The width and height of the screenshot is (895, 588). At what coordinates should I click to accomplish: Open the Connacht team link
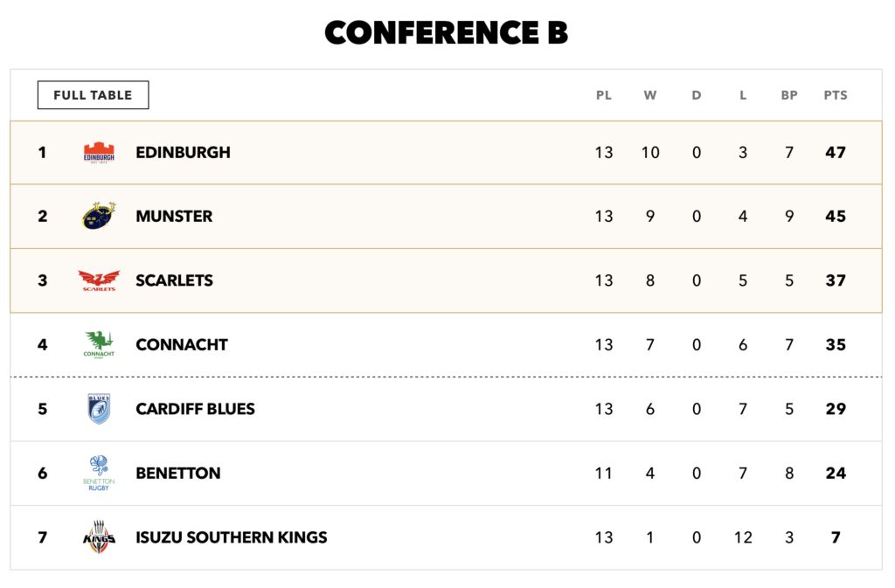[x=182, y=344]
